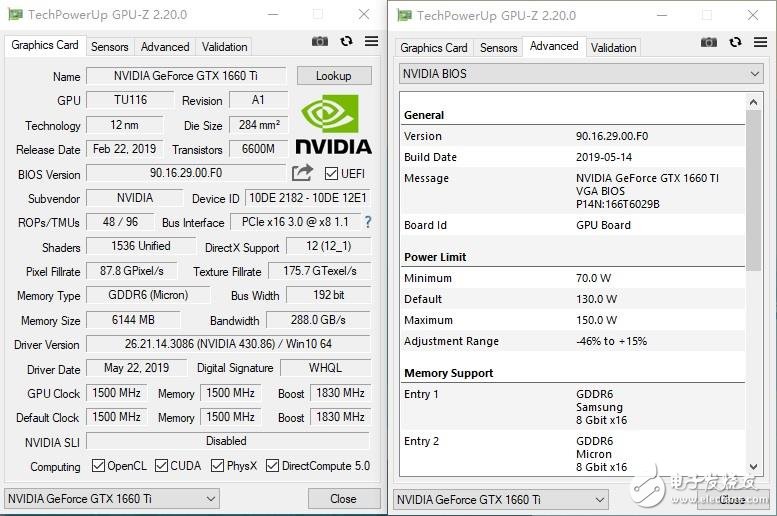Switch to Sensors tab in right window

(499, 48)
